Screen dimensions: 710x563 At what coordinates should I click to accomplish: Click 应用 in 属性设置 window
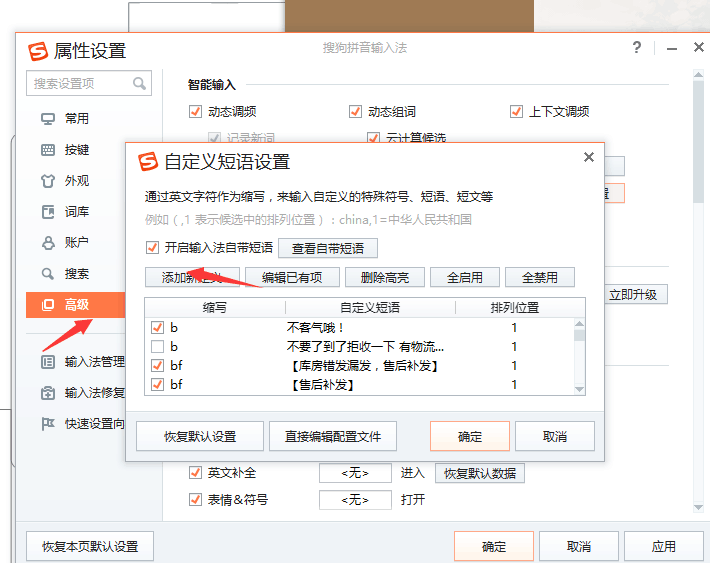click(x=663, y=546)
